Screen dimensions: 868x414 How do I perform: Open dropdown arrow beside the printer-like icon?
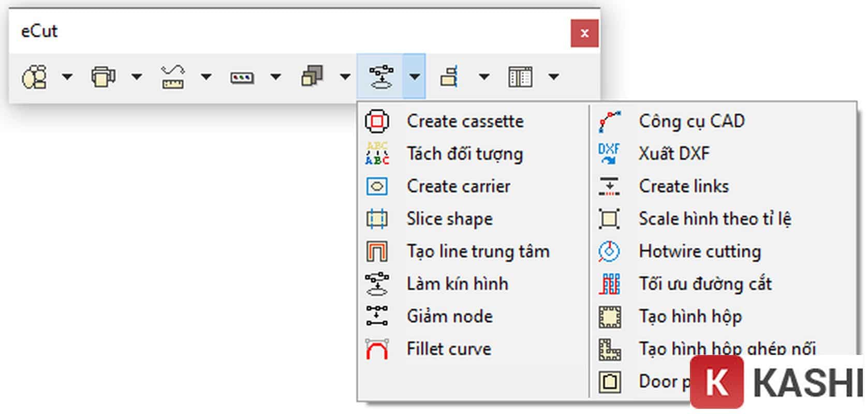pos(137,77)
